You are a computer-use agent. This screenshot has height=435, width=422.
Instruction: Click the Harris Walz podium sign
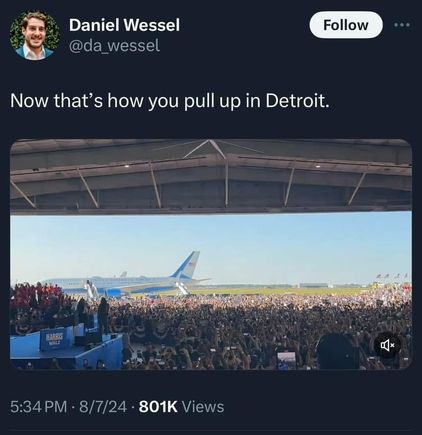click(x=54, y=339)
